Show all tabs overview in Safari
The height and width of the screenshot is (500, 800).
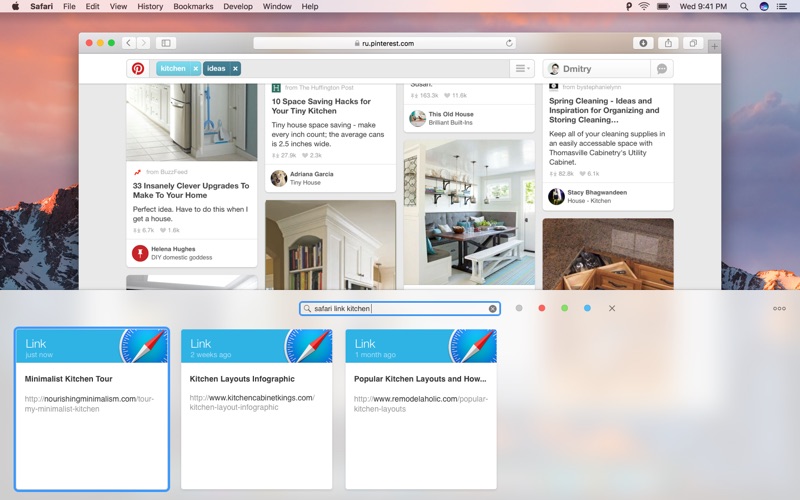(691, 43)
